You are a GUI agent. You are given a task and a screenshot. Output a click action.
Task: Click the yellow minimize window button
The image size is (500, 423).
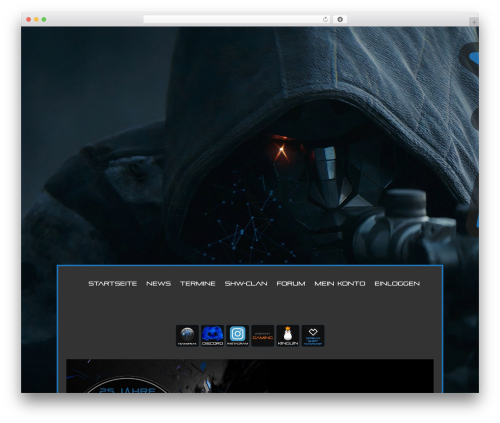(36, 20)
